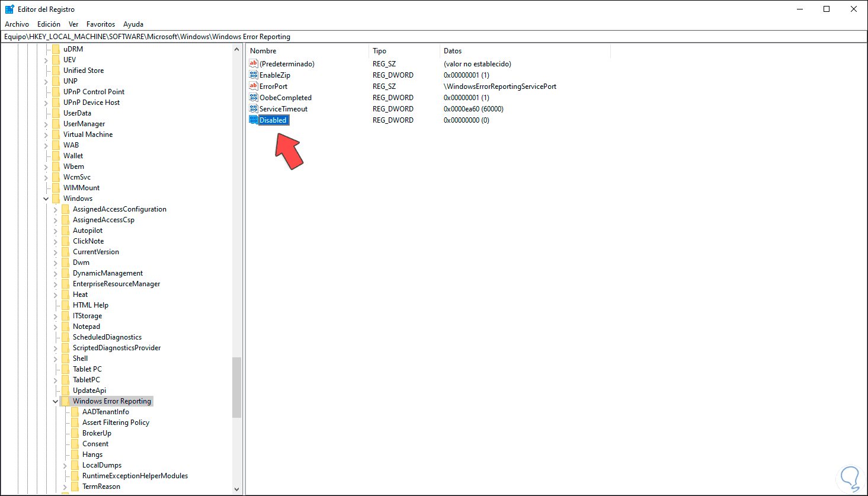This screenshot has width=868, height=496.
Task: Open the Windows Error Reporting folder icon
Action: point(65,401)
